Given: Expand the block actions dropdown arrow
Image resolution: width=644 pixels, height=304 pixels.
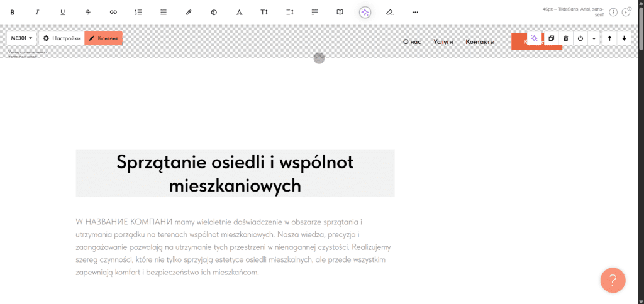Looking at the screenshot, I should tap(594, 38).
